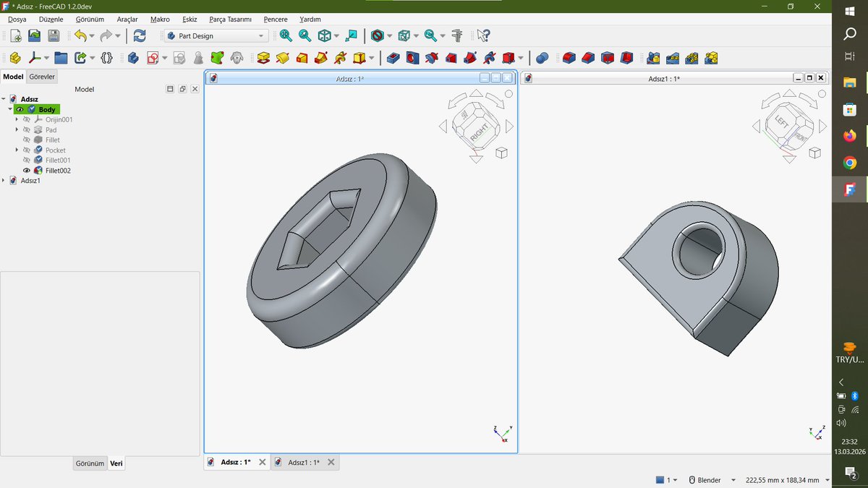Apply the Thickness tool icon
Image resolution: width=868 pixels, height=488 pixels.
click(626, 58)
